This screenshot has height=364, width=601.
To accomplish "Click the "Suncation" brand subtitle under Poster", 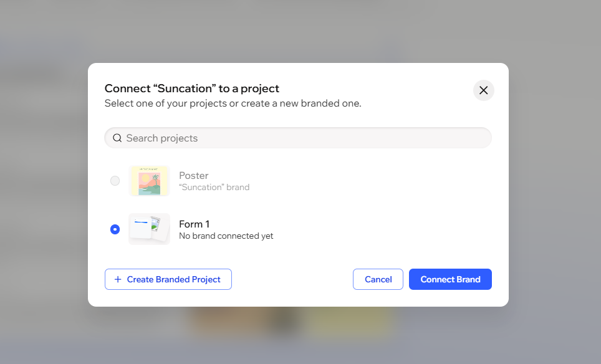I will [214, 186].
